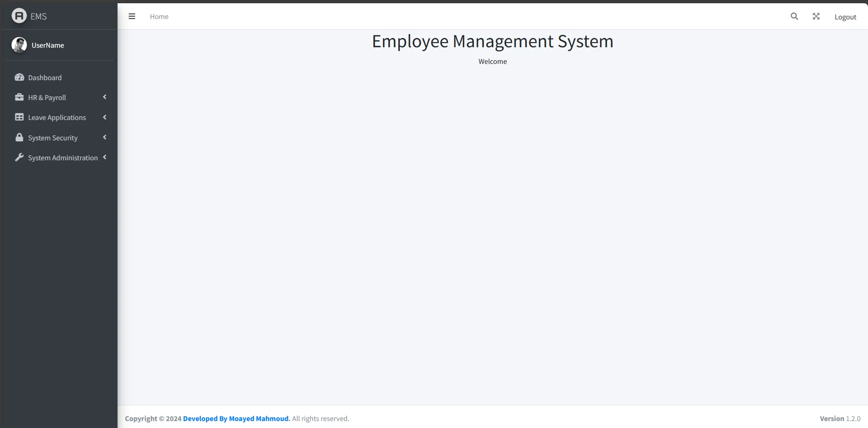Open the search magnifier icon
Screen dimensions: 868x428
[x=794, y=17]
